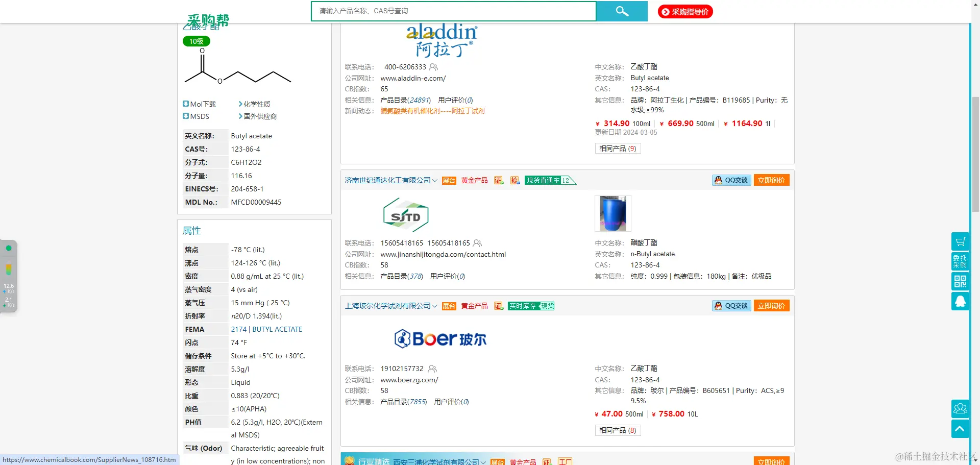Image resolution: width=980 pixels, height=465 pixels.
Task: Click 证 certificate icon for 济南世纪通达
Action: 499,180
